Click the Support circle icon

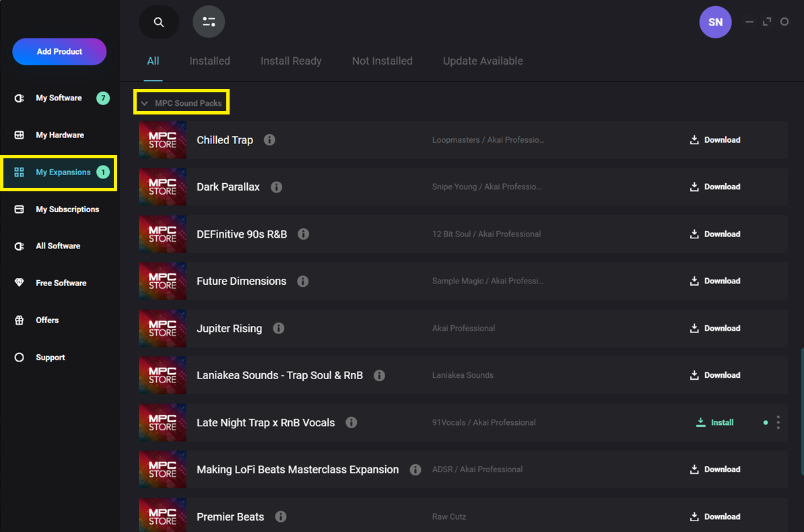coord(19,357)
